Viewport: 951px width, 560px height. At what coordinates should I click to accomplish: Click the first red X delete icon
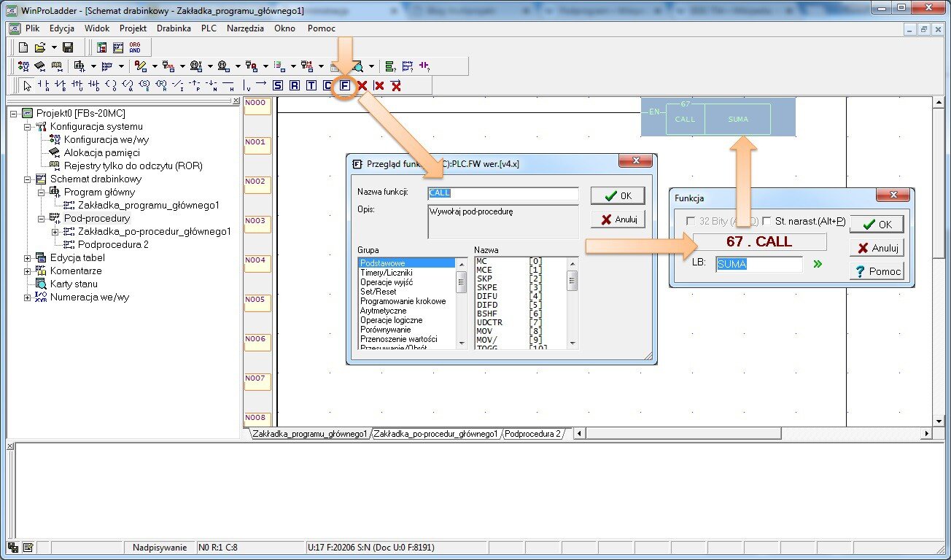tap(362, 86)
